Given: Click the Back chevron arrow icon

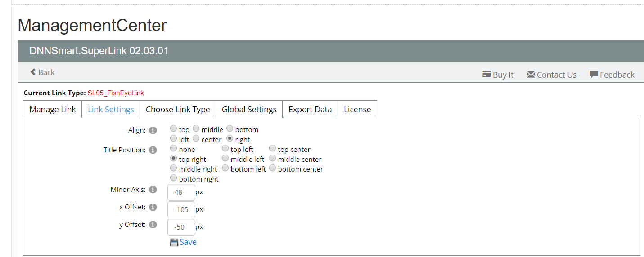Looking at the screenshot, I should point(33,72).
